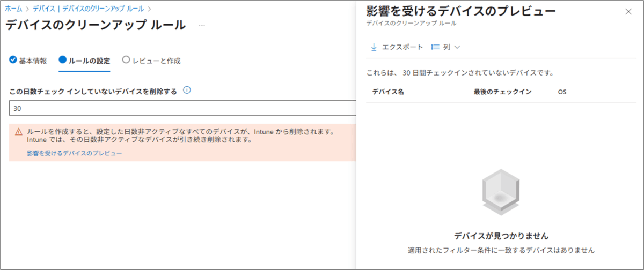Navigate to ホーム breadcrumb
Viewport: 644px width, 270px height.
tap(14, 9)
